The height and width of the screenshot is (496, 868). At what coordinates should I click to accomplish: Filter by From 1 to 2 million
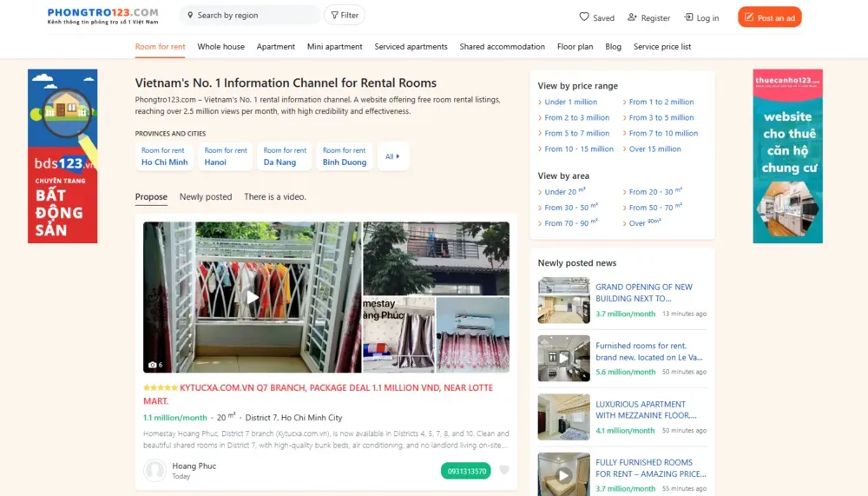click(661, 102)
